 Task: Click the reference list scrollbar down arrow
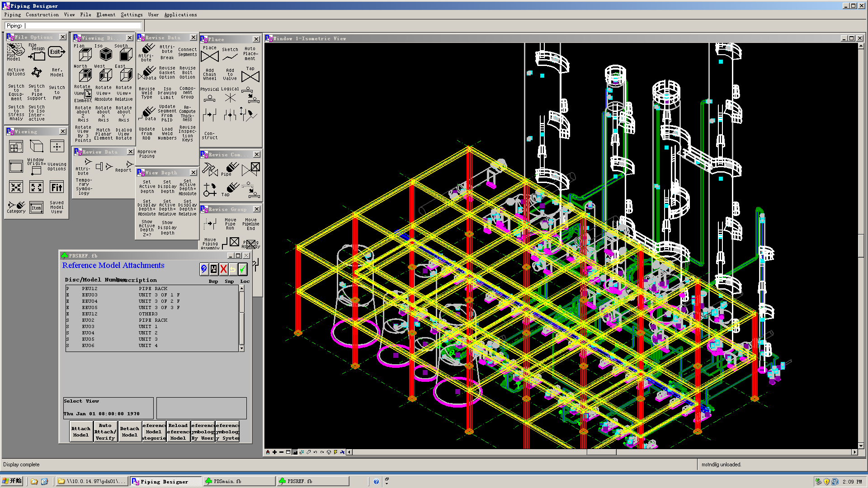[x=242, y=348]
